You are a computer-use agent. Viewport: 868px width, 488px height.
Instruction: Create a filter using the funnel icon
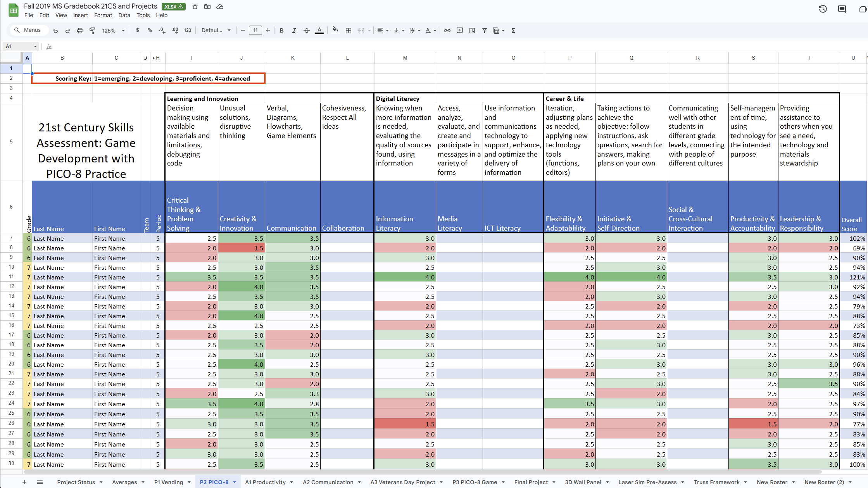point(484,30)
